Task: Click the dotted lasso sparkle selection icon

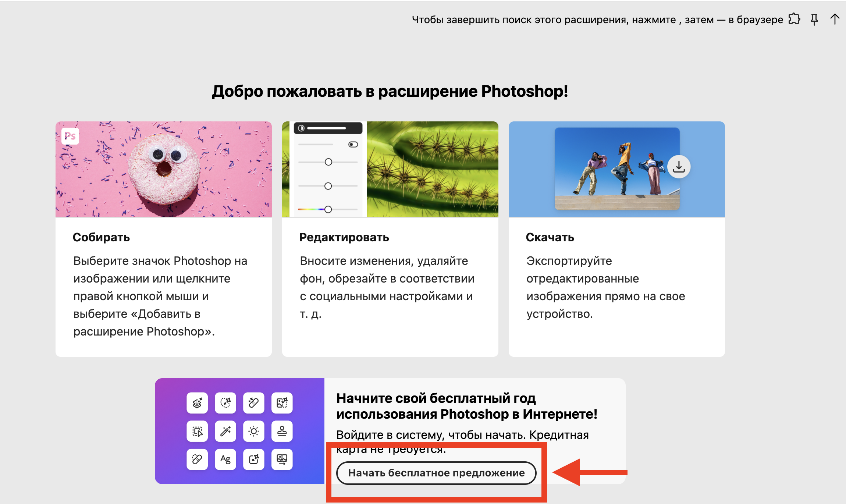Action: [x=225, y=403]
